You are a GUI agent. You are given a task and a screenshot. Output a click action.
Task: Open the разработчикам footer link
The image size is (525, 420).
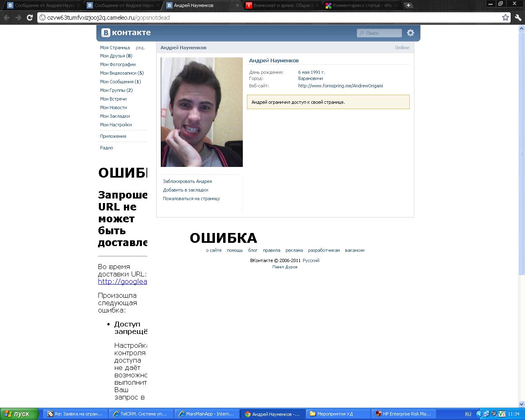(324, 250)
